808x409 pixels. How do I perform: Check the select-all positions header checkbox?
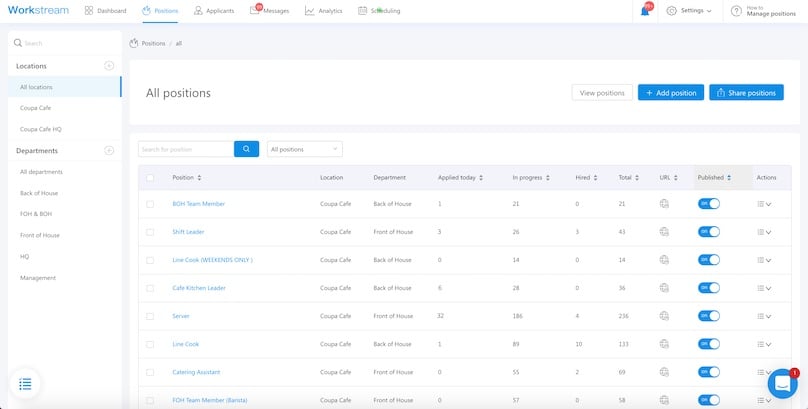[x=150, y=178]
